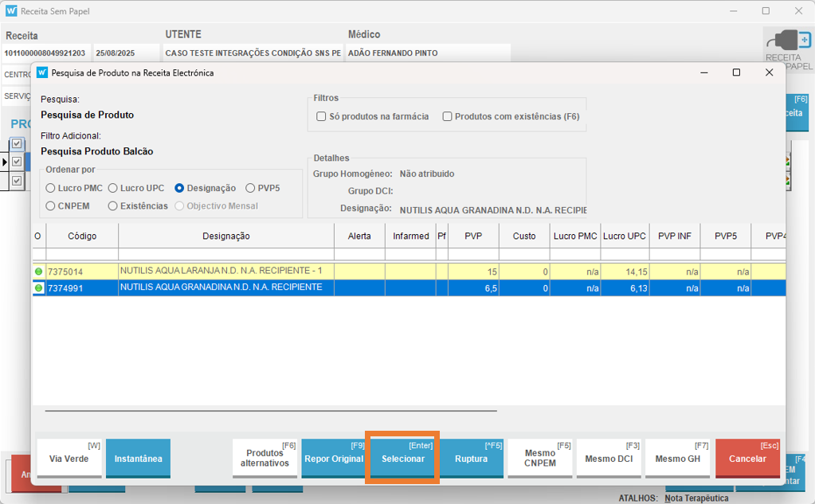This screenshot has width=815, height=504.
Task: Click the Designação column header in the results grid
Action: (226, 236)
